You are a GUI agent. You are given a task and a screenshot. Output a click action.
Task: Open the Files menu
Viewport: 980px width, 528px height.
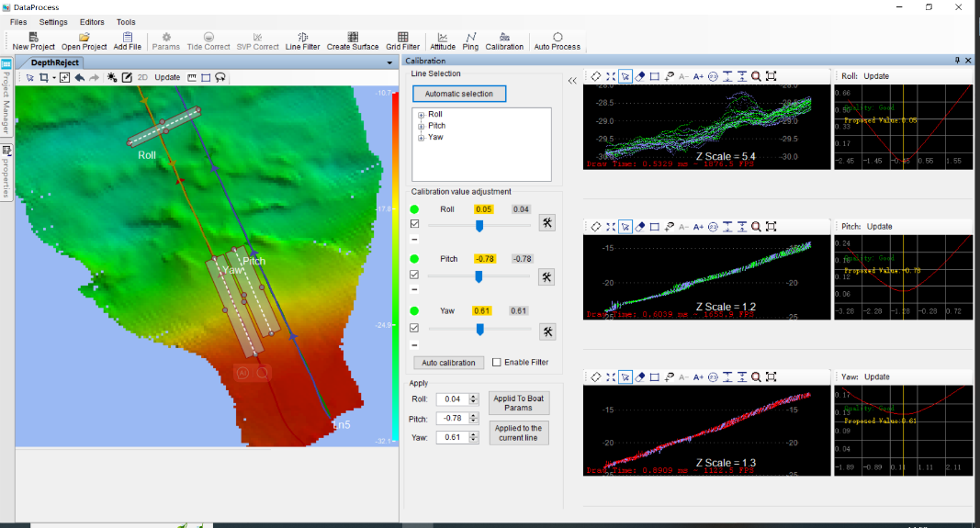pos(18,22)
